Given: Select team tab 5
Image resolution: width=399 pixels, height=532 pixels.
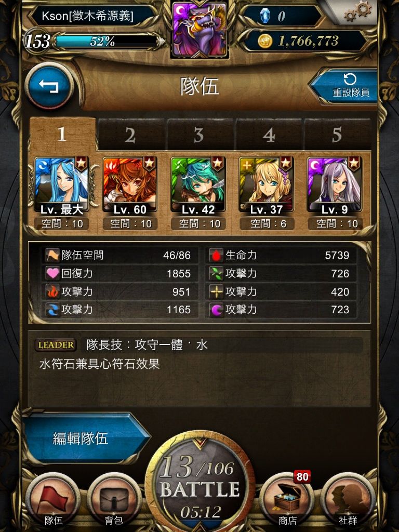Looking at the screenshot, I should point(337,135).
